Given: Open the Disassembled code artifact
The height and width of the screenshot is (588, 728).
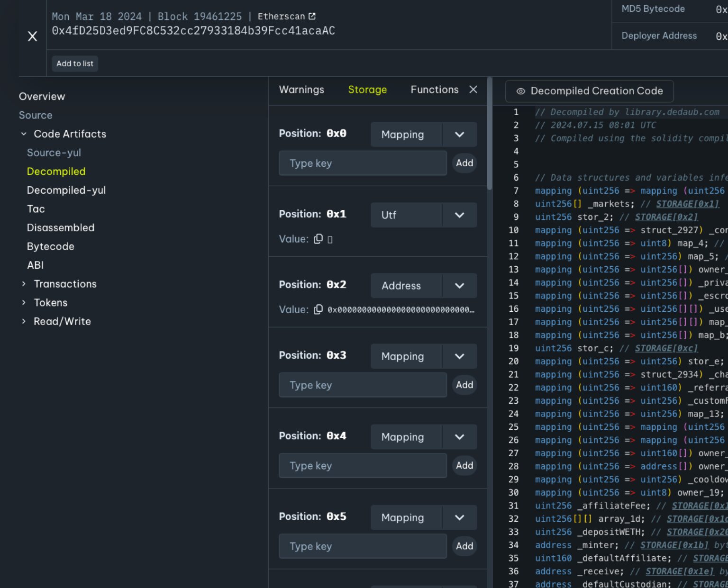Looking at the screenshot, I should (61, 228).
